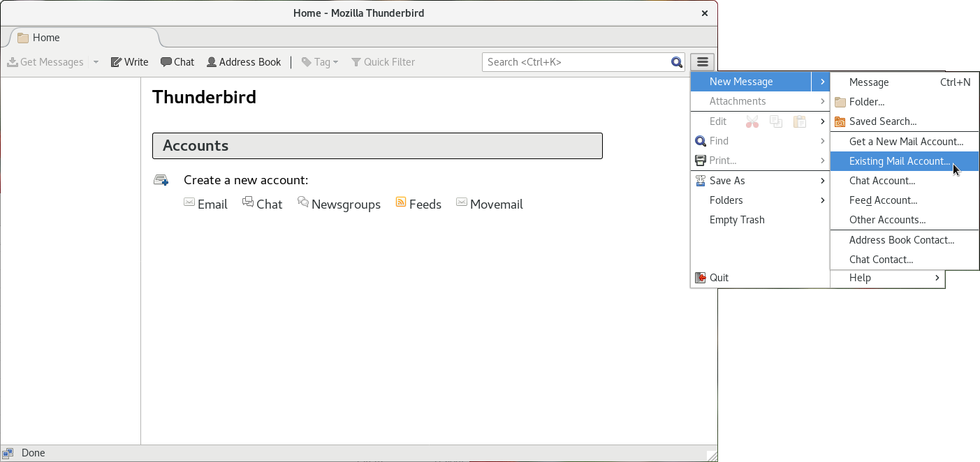Click the Quit icon in menu
Viewport: 980px width, 462px height.
tap(701, 278)
